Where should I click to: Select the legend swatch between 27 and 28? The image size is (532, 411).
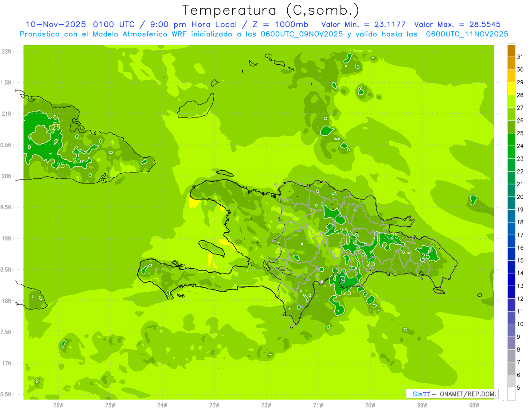pyautogui.click(x=511, y=102)
